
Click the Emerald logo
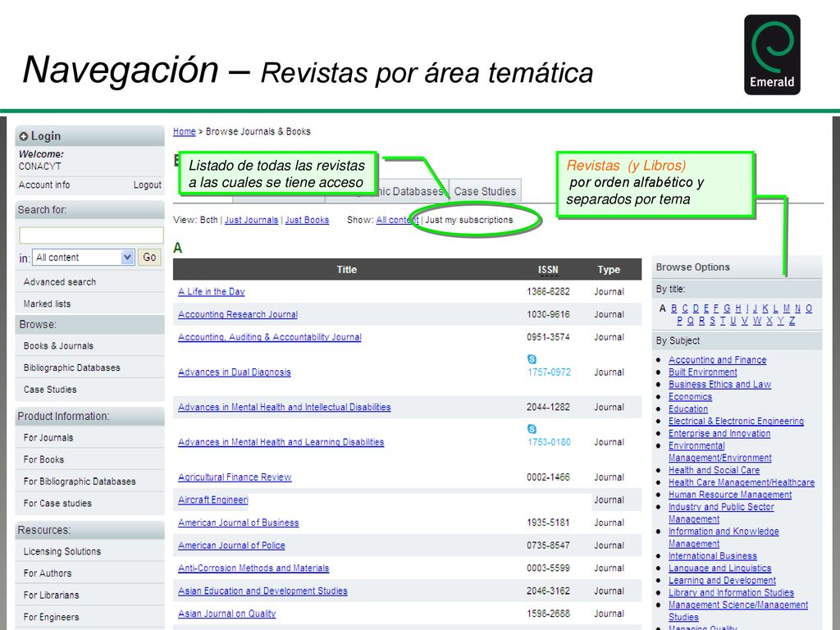[772, 55]
